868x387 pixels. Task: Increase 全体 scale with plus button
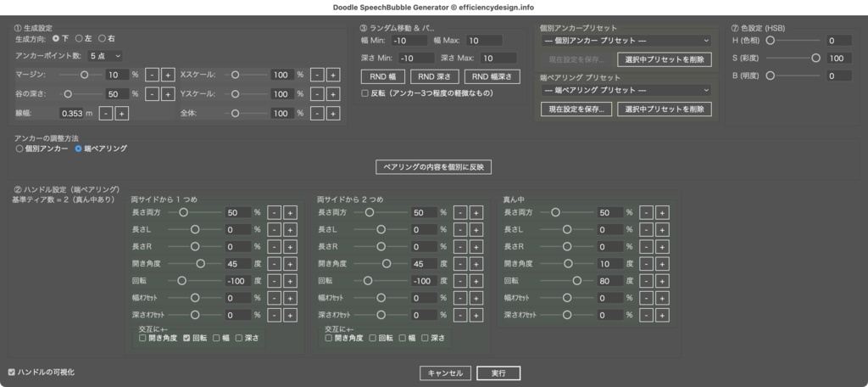[332, 114]
